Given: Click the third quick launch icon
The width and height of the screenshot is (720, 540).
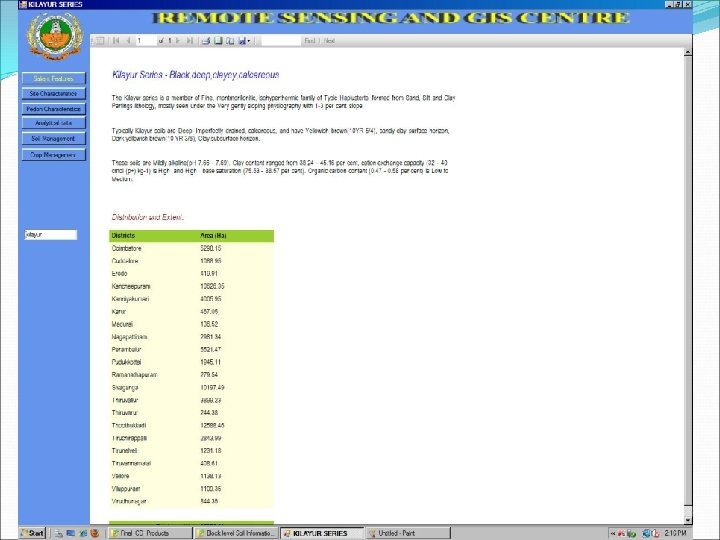Looking at the screenshot, I should point(83,533).
